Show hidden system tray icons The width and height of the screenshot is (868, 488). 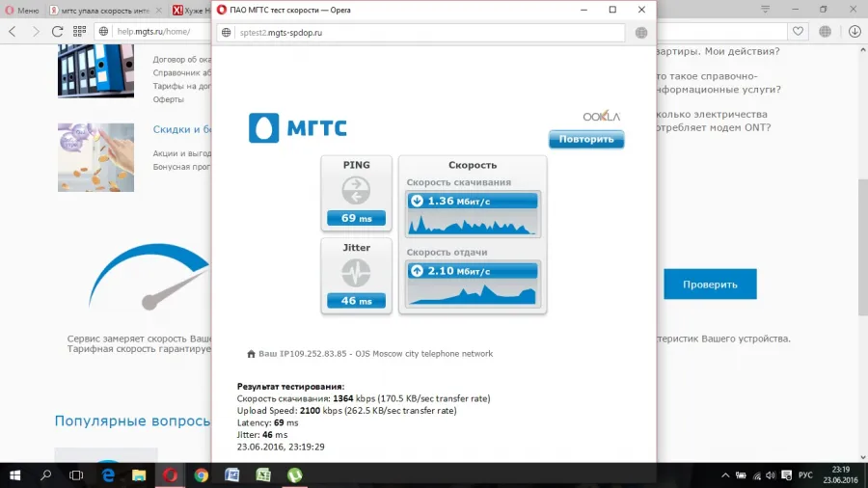[x=725, y=475]
